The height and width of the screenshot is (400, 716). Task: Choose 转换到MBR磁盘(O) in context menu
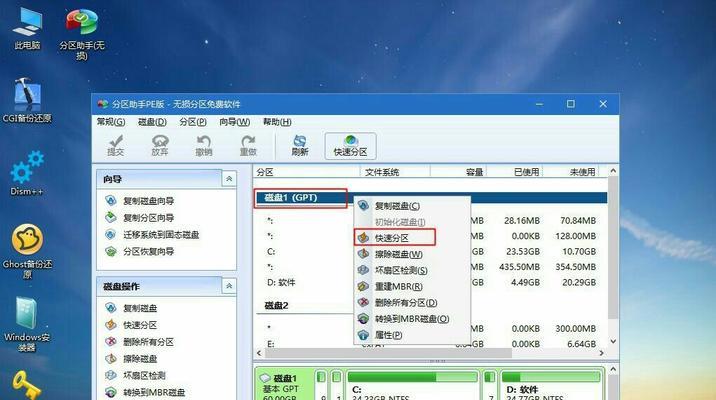[x=411, y=319]
